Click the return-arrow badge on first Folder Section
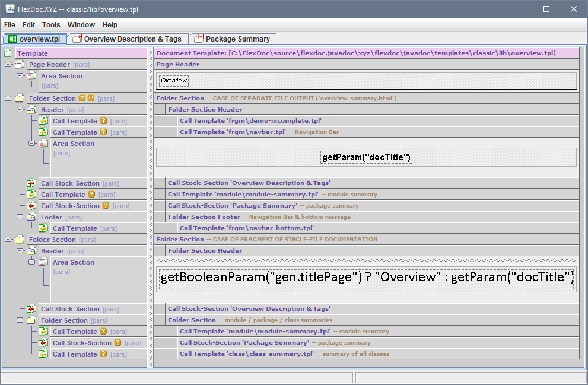Viewport: 588px width, 385px height. pyautogui.click(x=91, y=98)
